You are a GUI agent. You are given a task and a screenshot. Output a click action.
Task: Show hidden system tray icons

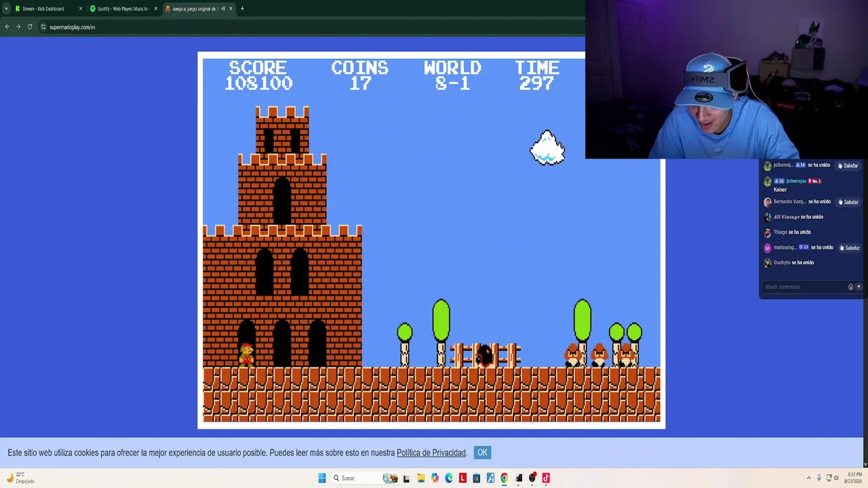(808, 478)
